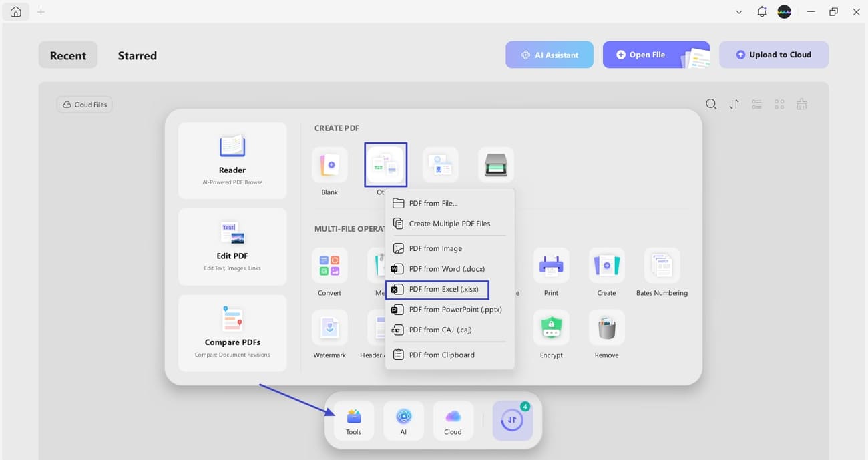Choose PDF from Image
This screenshot has height=460, width=868.
click(x=450, y=248)
